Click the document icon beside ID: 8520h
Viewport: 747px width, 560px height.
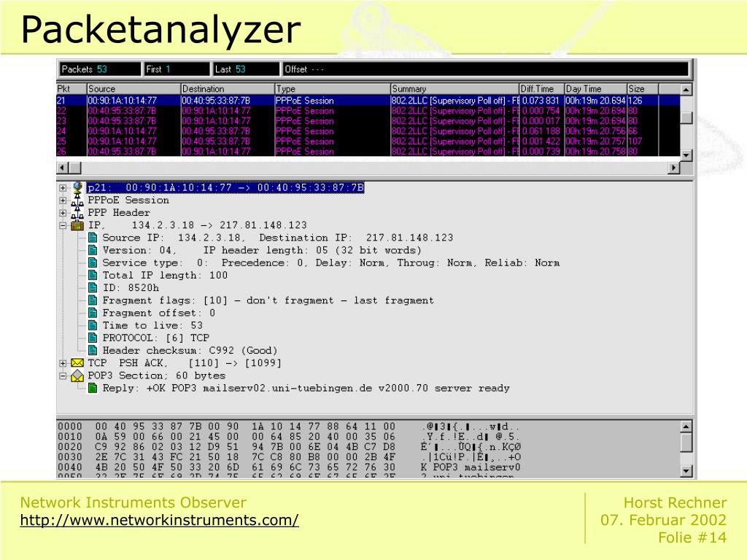coord(93,287)
